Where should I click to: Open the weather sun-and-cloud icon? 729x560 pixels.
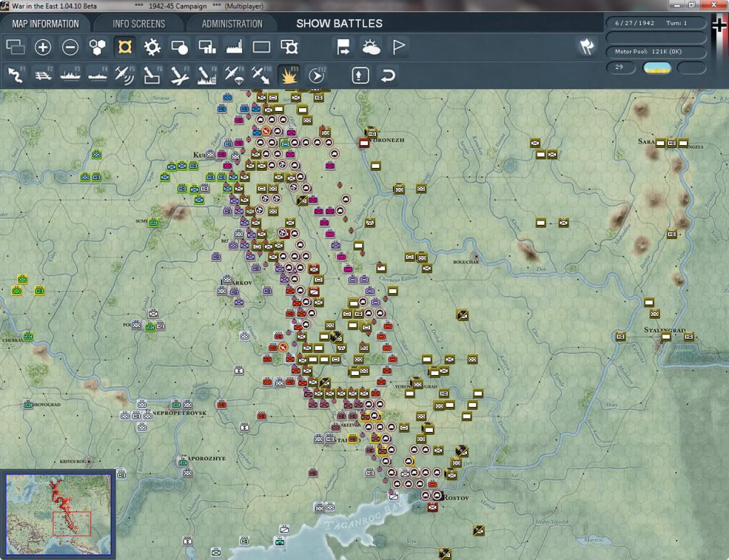tap(371, 47)
